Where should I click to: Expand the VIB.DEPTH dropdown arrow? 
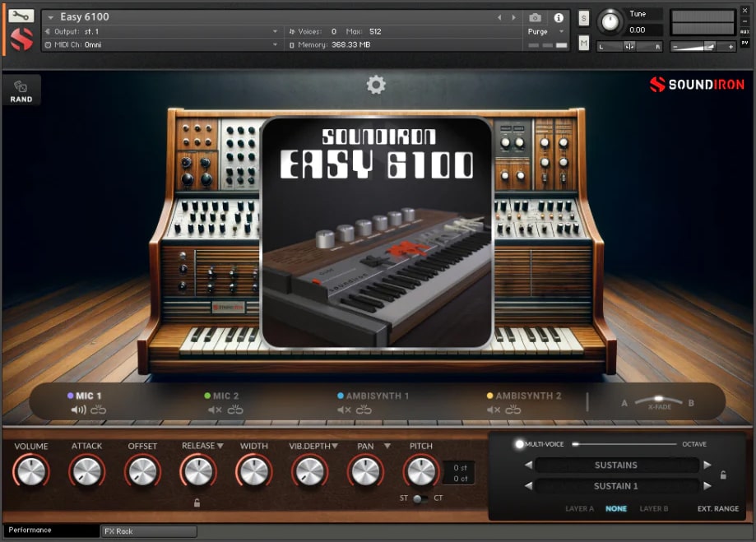(335, 446)
